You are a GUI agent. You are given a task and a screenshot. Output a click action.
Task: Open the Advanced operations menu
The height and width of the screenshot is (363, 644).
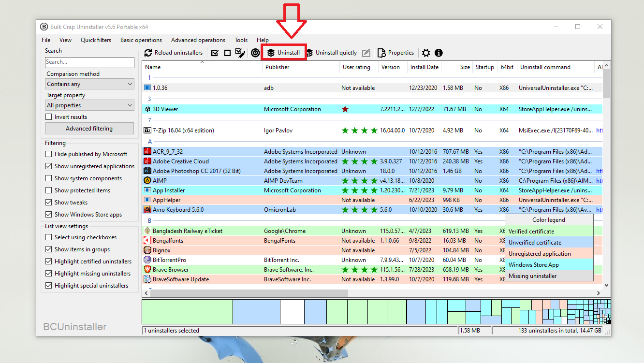coord(198,40)
